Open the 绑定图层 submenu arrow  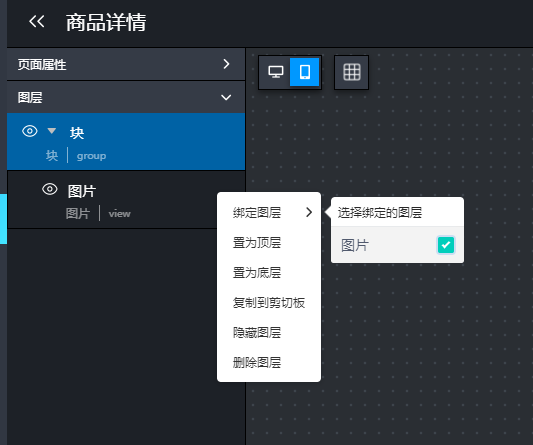click(309, 212)
